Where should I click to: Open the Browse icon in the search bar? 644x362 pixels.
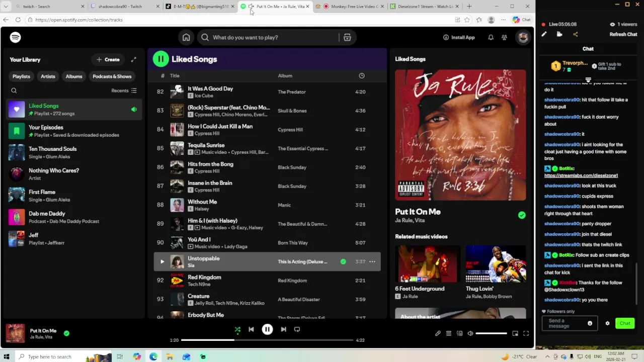(347, 37)
